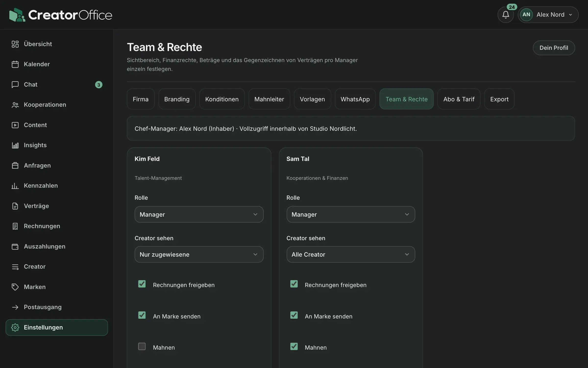
Task: Uncheck An Marke senden for Sam Tal
Action: pyautogui.click(x=294, y=315)
